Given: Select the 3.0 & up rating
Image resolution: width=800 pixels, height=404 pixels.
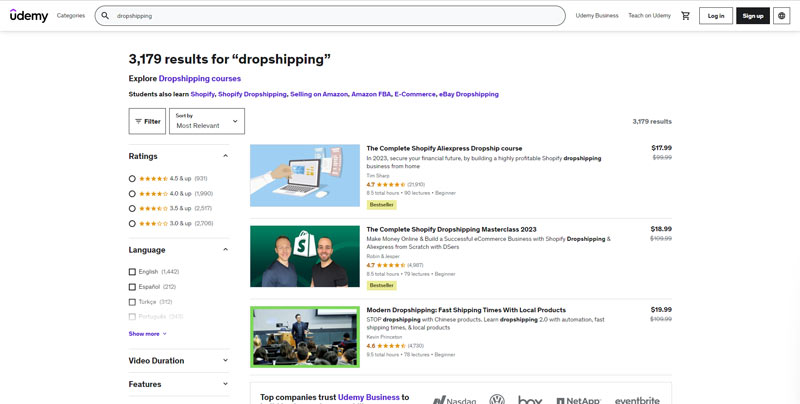Looking at the screenshot, I should (x=132, y=223).
